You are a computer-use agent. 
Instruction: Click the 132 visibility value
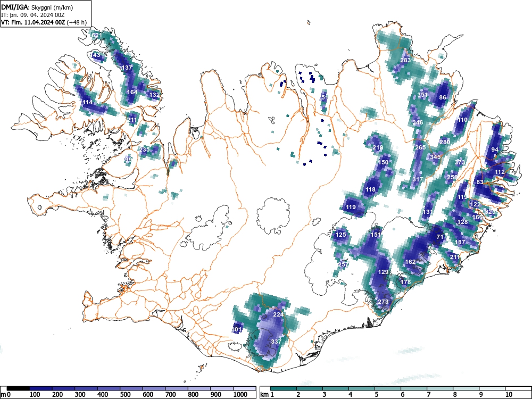point(154,95)
